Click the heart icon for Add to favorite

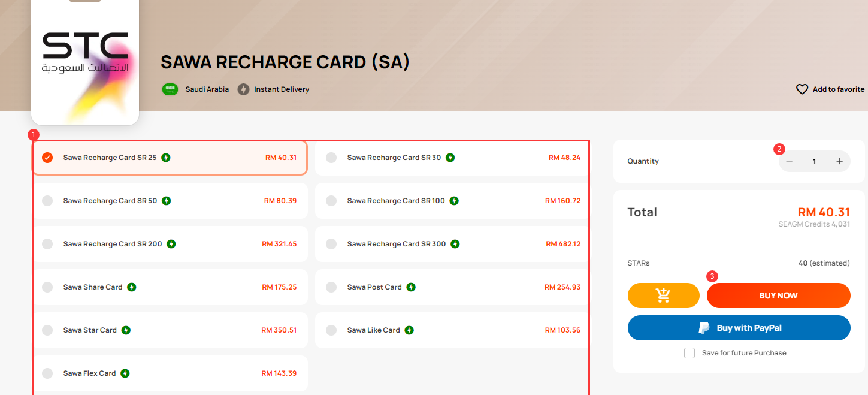pyautogui.click(x=802, y=89)
